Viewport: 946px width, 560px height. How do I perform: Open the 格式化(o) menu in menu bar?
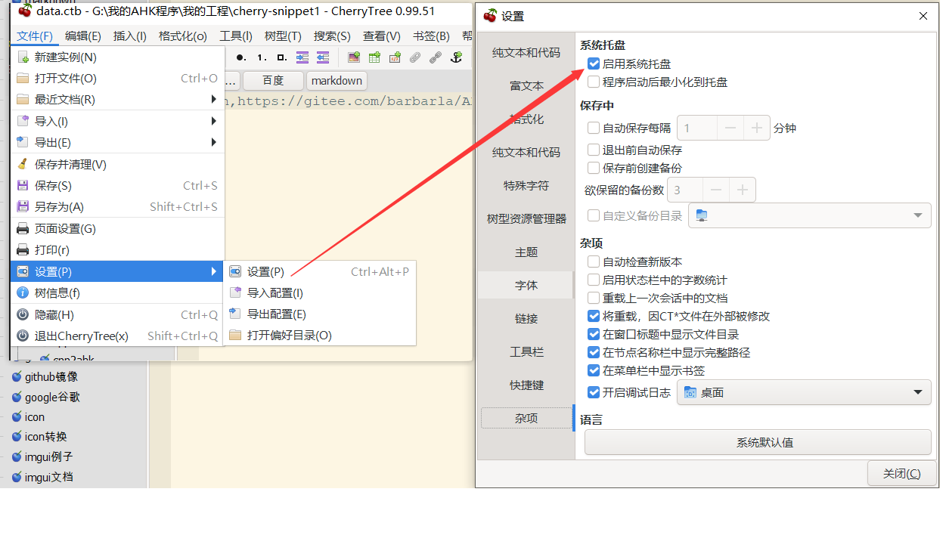(x=182, y=36)
